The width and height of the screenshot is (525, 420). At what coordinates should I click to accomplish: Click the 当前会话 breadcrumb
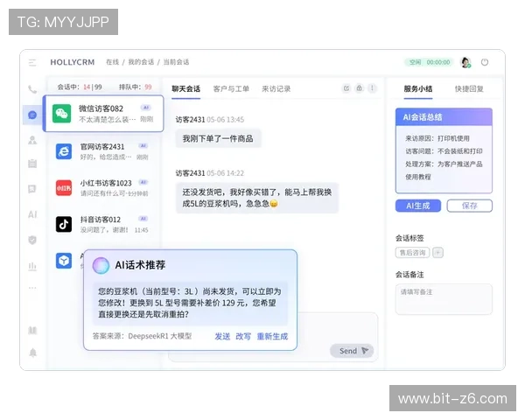(x=176, y=62)
